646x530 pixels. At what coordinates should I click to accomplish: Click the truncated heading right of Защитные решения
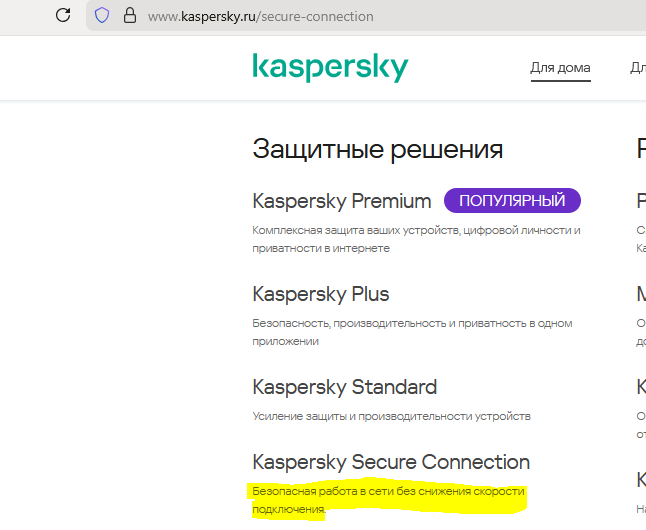point(641,150)
